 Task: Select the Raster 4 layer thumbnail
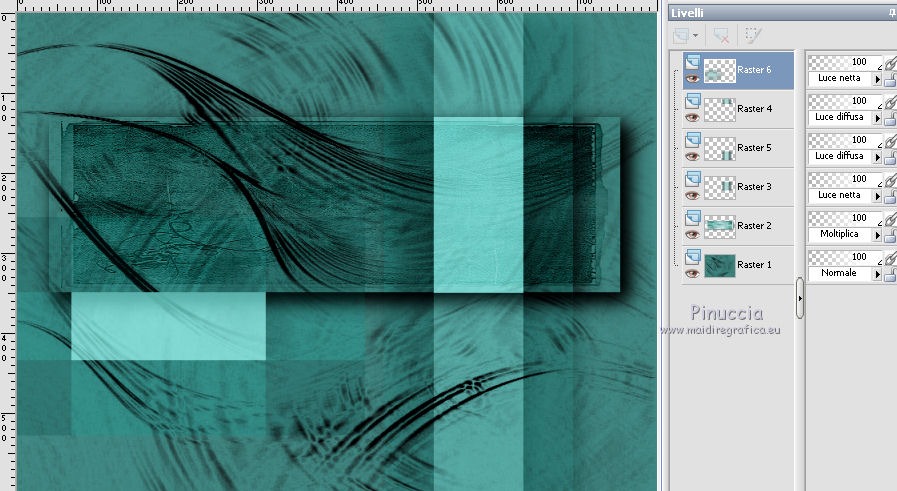point(720,109)
